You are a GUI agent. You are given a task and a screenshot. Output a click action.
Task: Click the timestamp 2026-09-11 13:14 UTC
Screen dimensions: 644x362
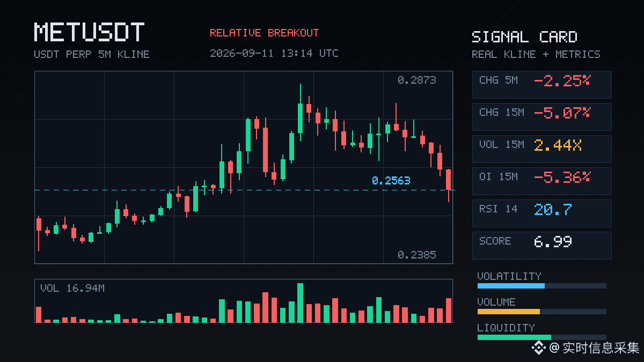tap(274, 53)
